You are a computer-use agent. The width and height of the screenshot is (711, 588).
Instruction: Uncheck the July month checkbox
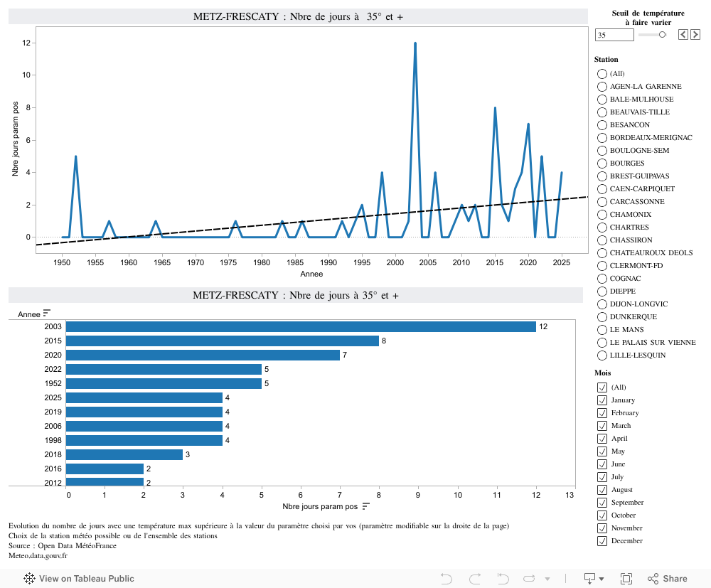pyautogui.click(x=602, y=477)
